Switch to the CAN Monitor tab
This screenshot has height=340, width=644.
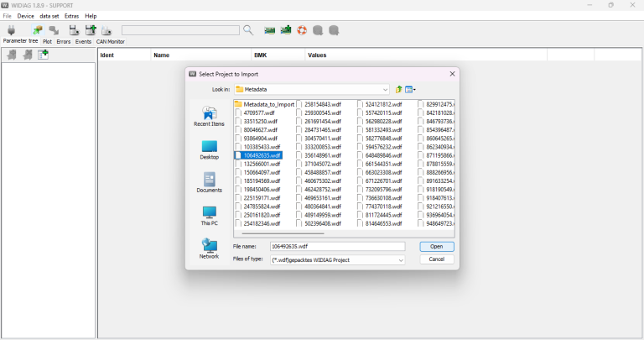coord(110,41)
